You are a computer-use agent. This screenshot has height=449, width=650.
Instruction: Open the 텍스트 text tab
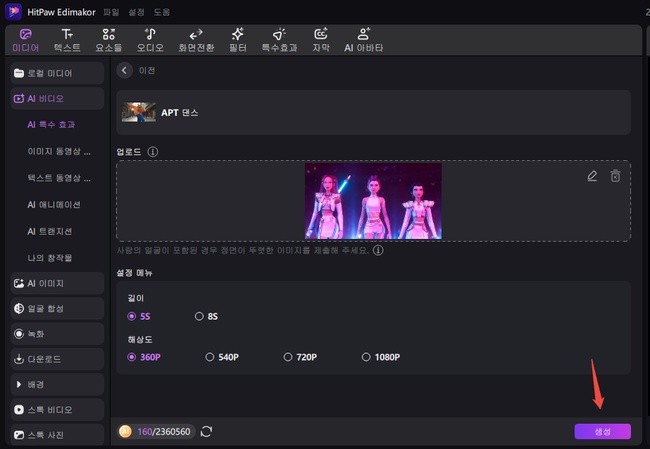point(67,40)
